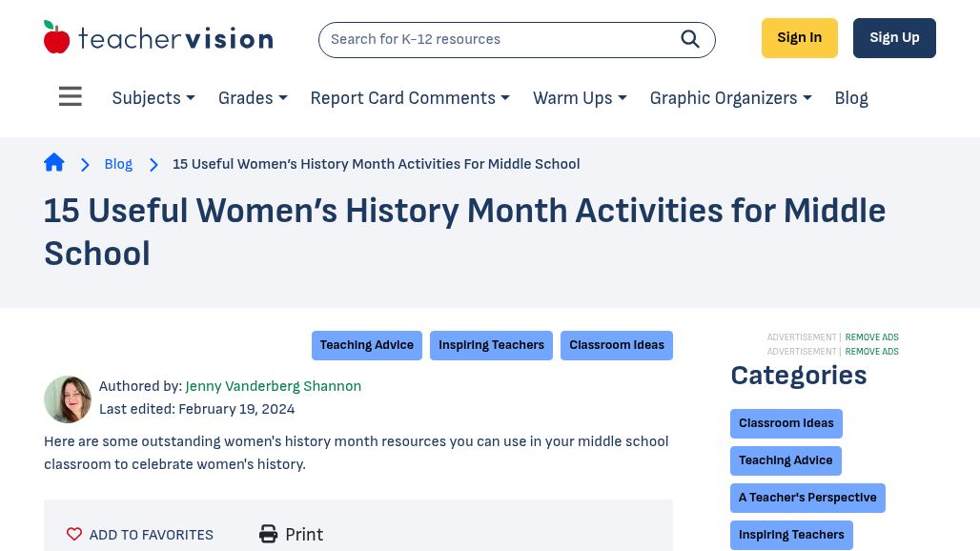Click the REMOVE ADS link
Viewport: 980px width, 551px height.
tap(871, 337)
